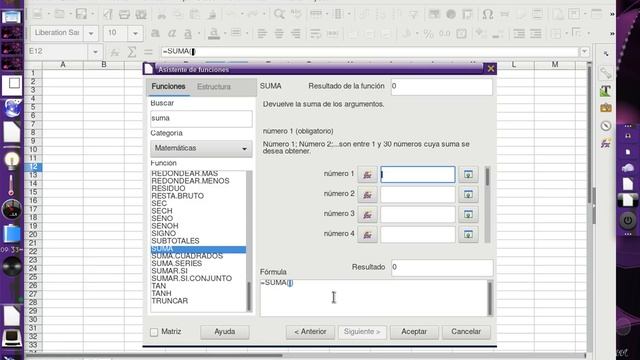The height and width of the screenshot is (360, 640).
Task: Open Find and Replace magnifier icon
Action: click(x=279, y=14)
